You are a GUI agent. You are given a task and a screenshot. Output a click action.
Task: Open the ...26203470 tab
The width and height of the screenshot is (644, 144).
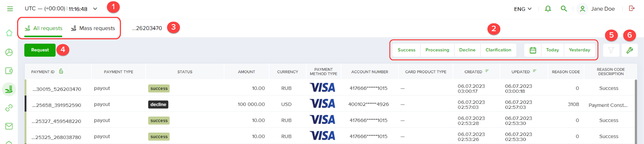[x=147, y=28]
